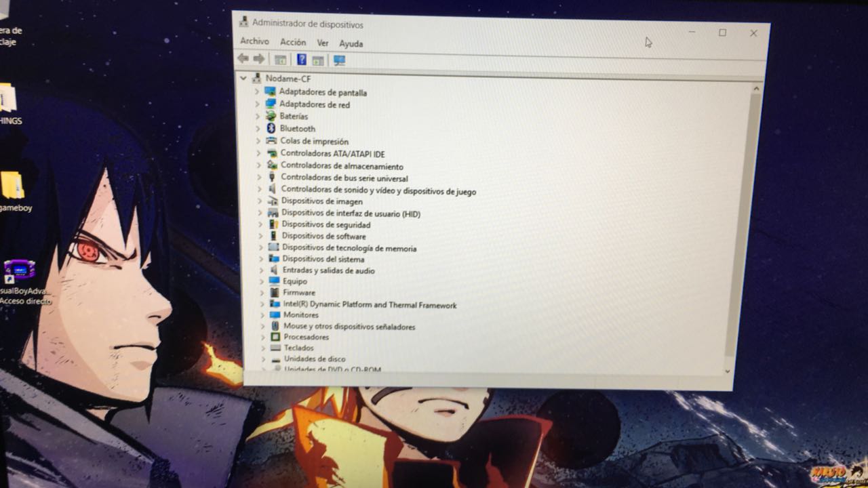The width and height of the screenshot is (868, 488).
Task: Open the Ayuda menu
Action: 351,43
